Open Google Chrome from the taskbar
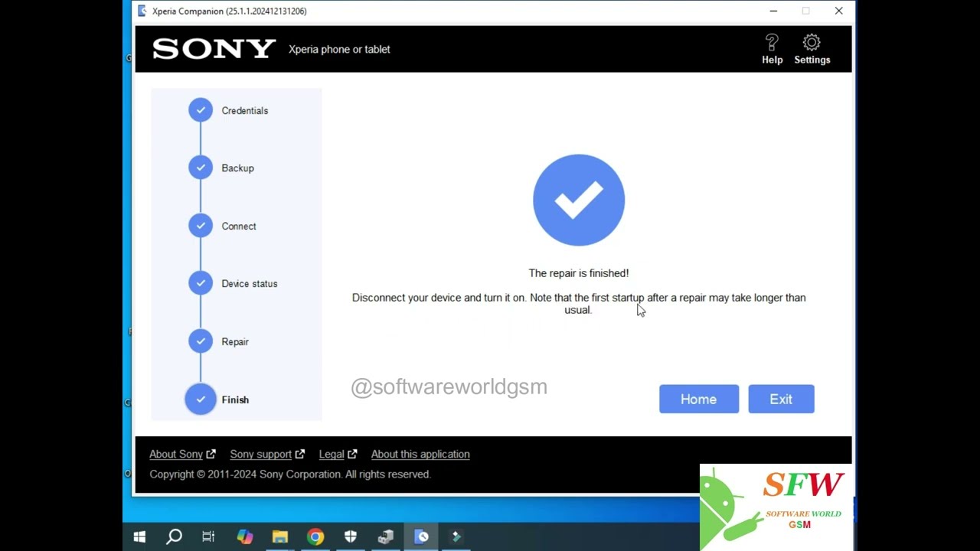This screenshot has height=551, width=980. (315, 536)
